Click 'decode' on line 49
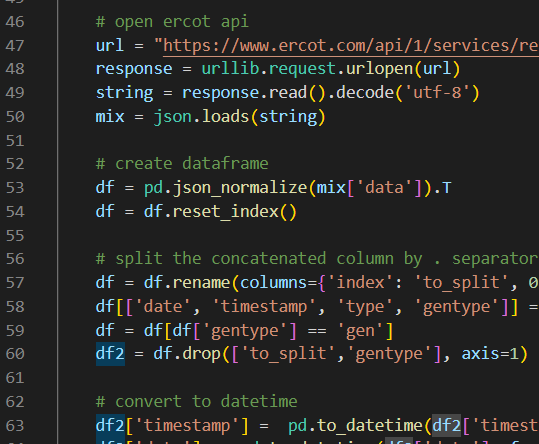The image size is (539, 444). [x=365, y=92]
